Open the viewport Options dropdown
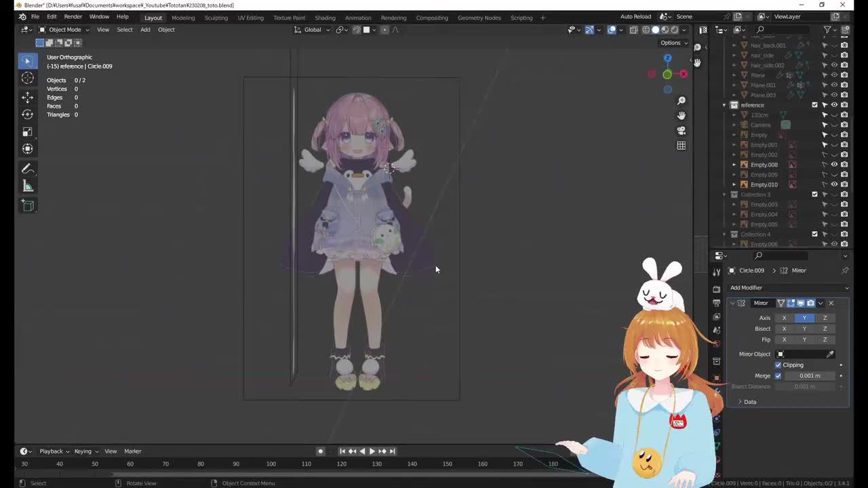This screenshot has width=868, height=488. pyautogui.click(x=673, y=43)
